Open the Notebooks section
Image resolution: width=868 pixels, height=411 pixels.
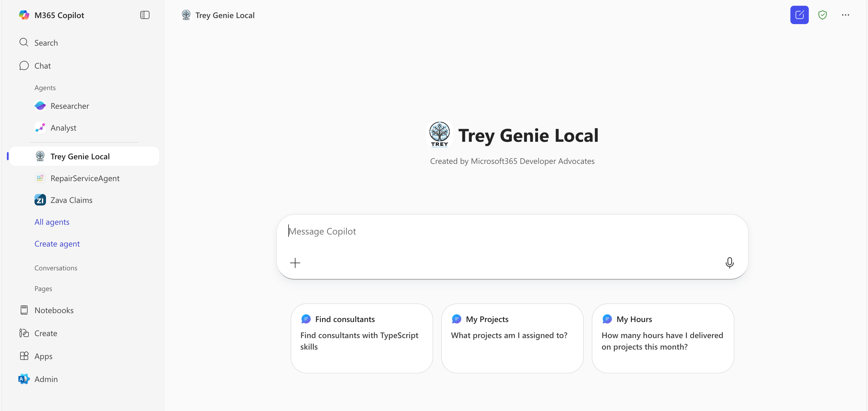(x=54, y=310)
